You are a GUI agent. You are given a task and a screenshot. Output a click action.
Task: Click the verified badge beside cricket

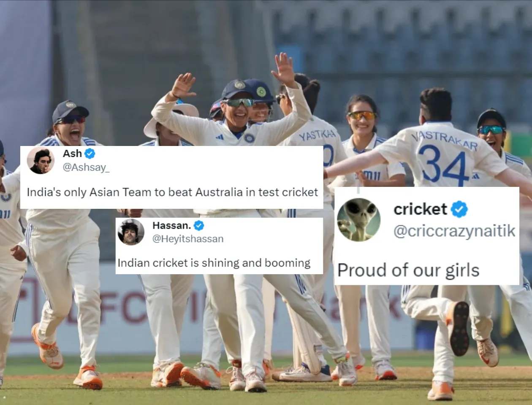tap(459, 209)
